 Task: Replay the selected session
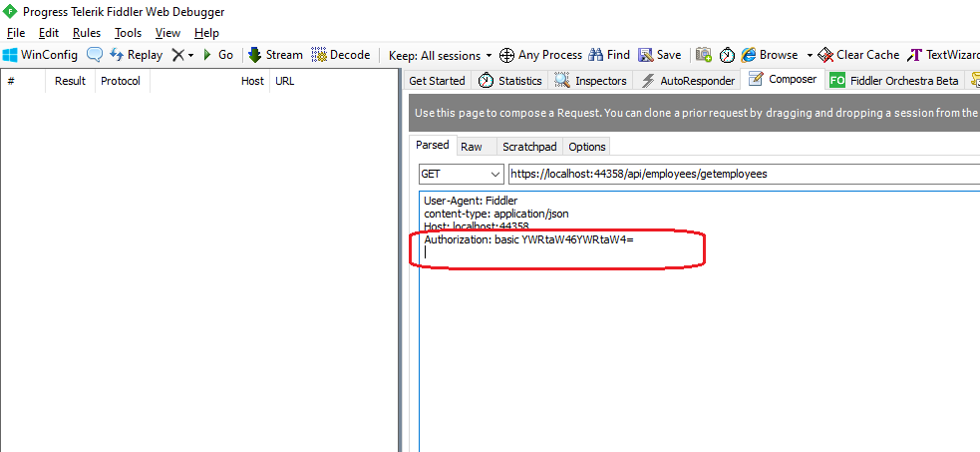136,55
